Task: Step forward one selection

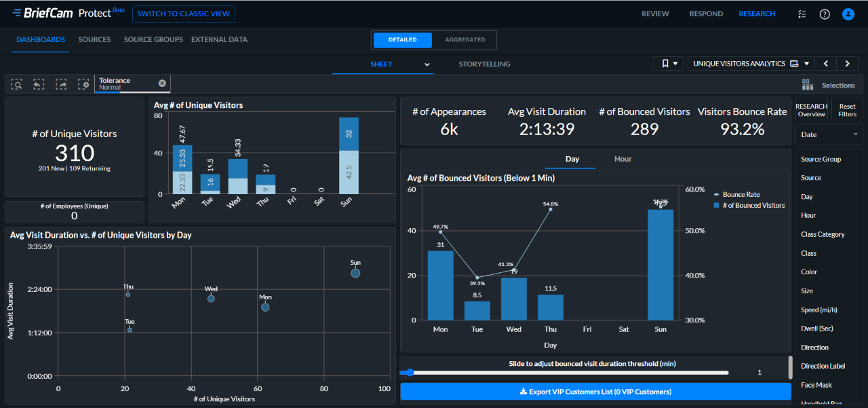Action: (x=61, y=84)
